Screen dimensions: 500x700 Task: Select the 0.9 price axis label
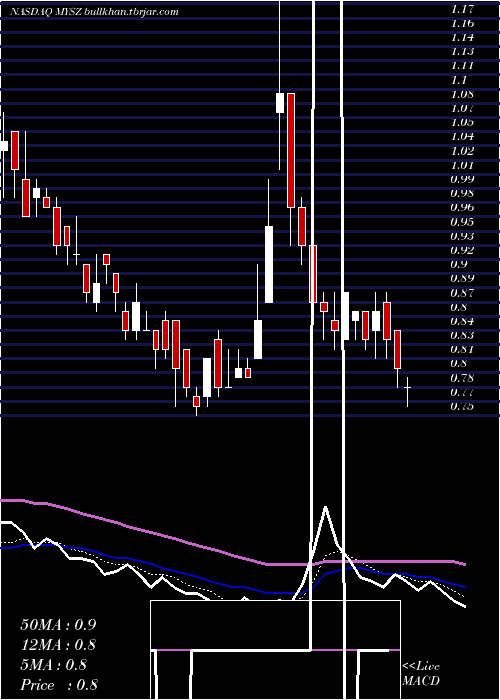459,264
